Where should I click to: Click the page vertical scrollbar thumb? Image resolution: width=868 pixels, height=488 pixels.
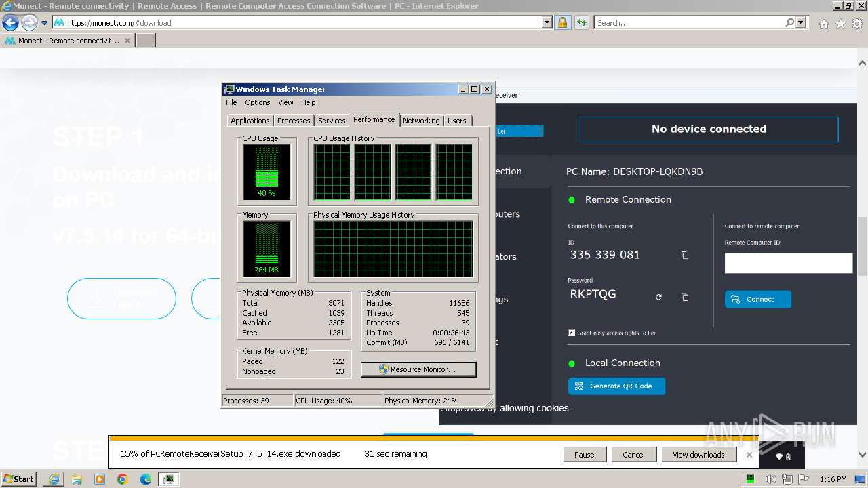(x=863, y=245)
